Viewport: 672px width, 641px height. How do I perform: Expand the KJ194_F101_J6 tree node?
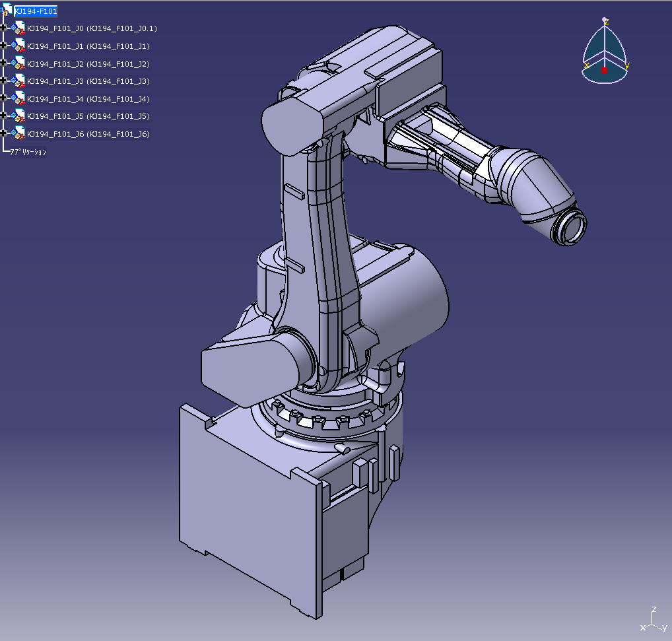3,133
